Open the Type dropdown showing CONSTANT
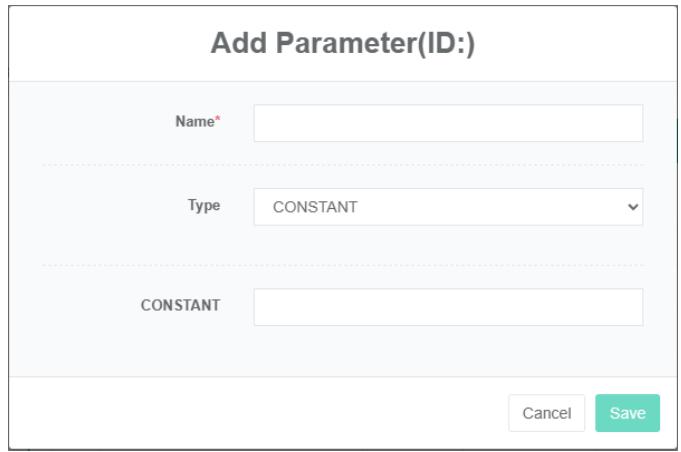Viewport: 681px width, 452px height. coord(448,207)
